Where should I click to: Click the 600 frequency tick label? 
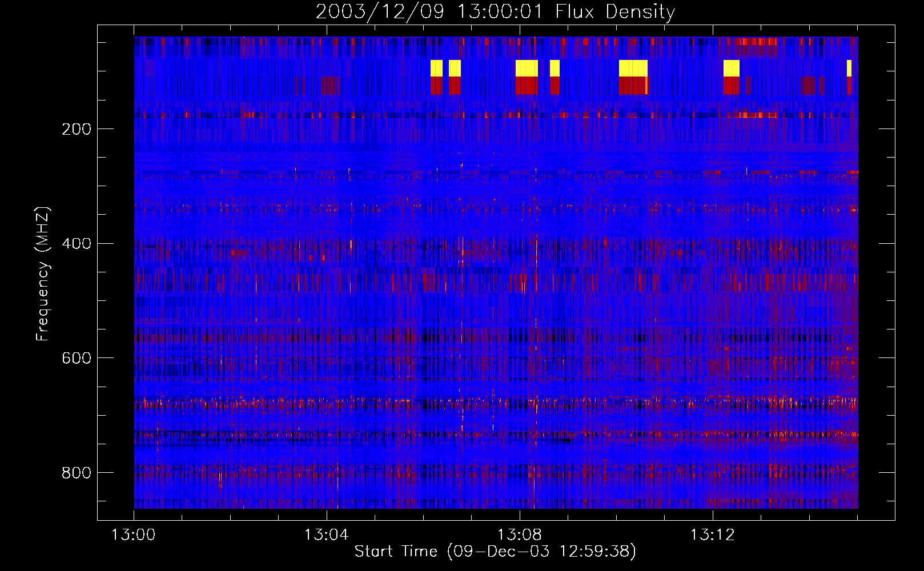pos(77,358)
